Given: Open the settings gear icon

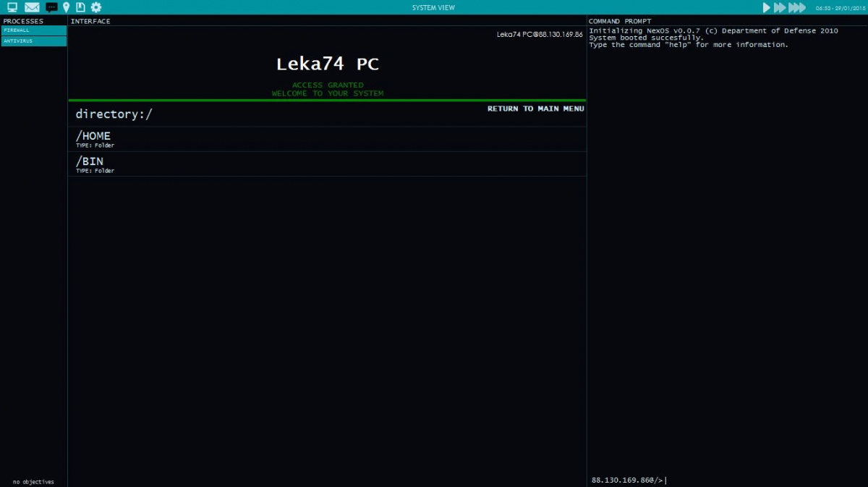Looking at the screenshot, I should 95,7.
